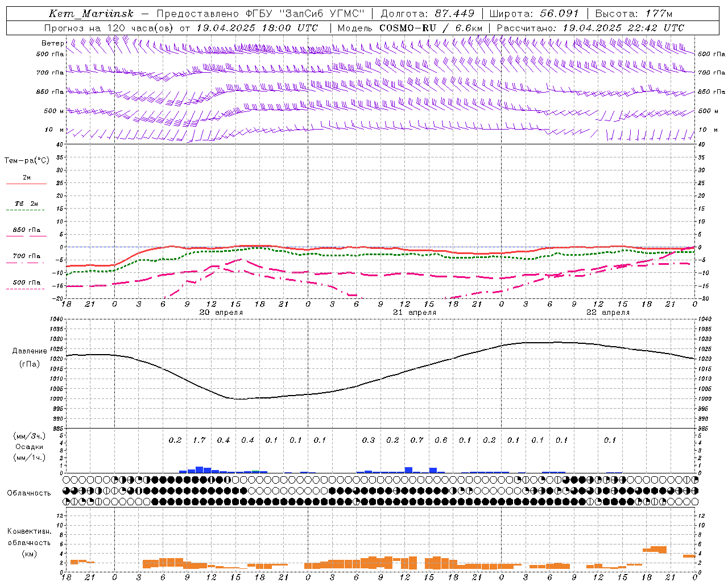728x582 pixels.
Task: Click the 850 гПа temperature legend label
Action: point(27,230)
